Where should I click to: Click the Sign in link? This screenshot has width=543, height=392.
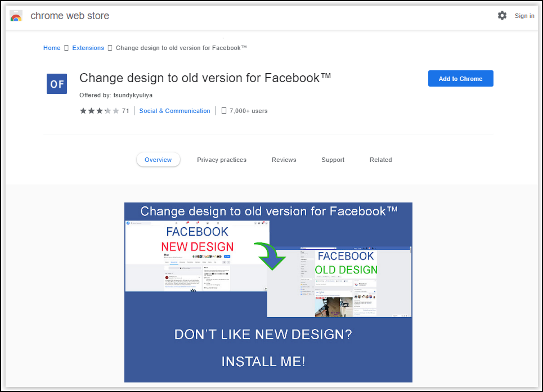(x=524, y=16)
